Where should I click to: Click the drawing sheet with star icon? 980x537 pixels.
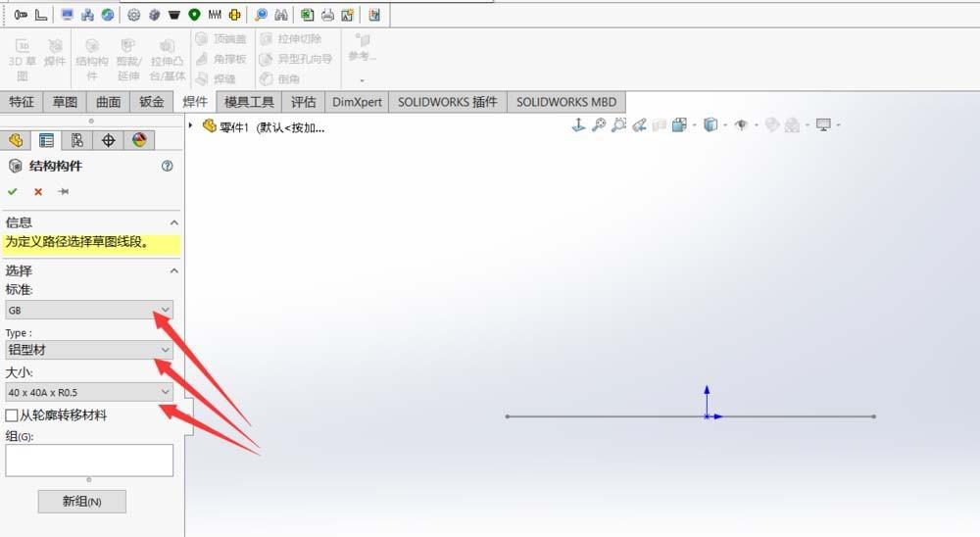348,15
